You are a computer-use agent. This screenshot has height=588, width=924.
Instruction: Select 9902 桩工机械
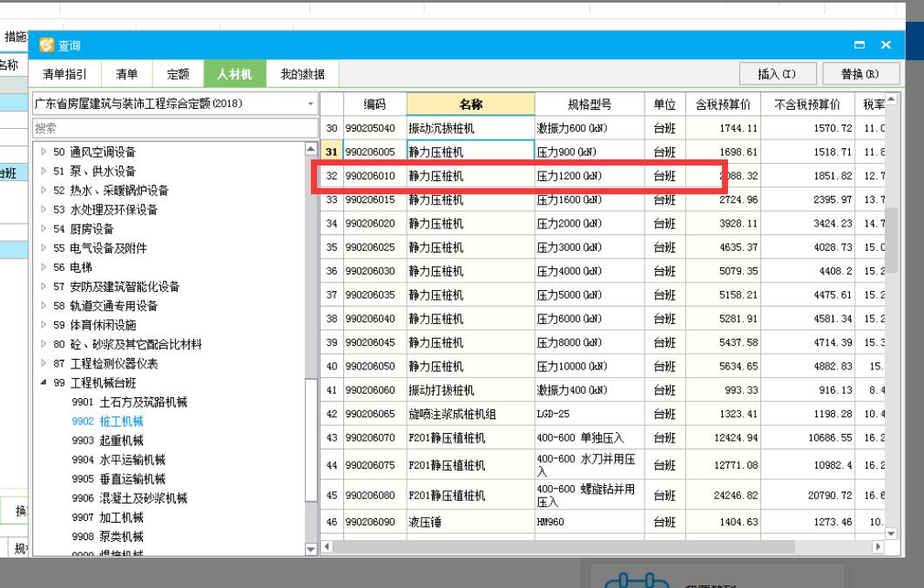point(108,422)
